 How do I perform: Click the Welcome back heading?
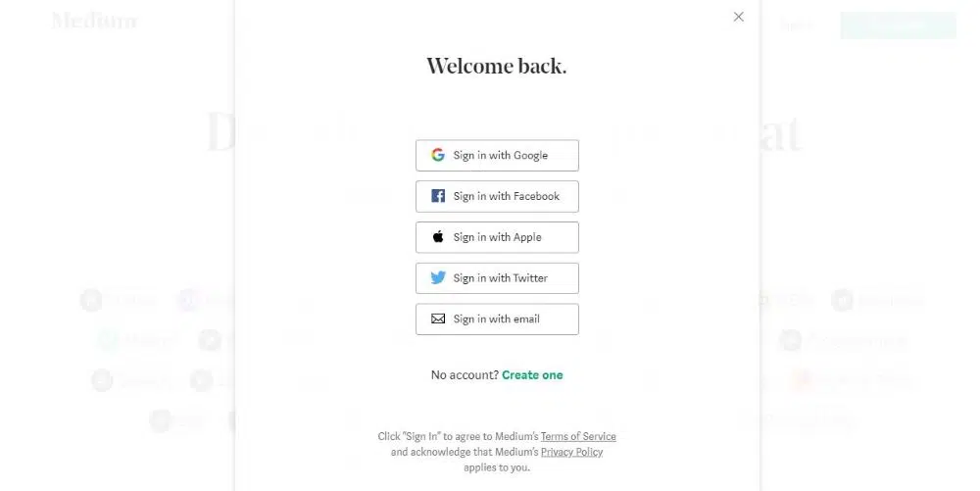click(x=497, y=67)
